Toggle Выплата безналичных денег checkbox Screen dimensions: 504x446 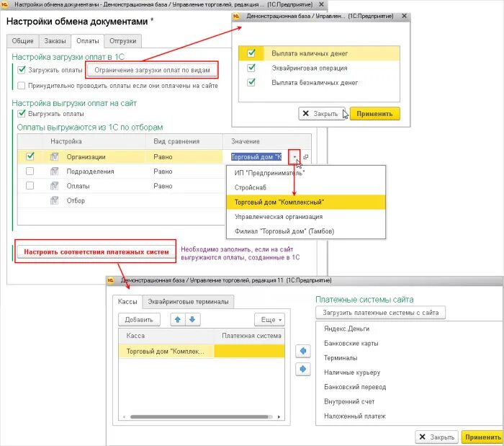coord(251,82)
